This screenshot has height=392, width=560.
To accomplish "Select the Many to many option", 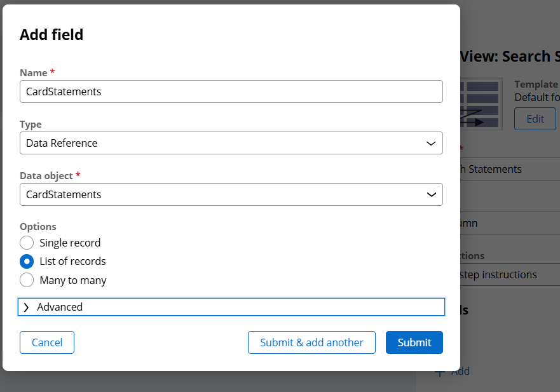I will pyautogui.click(x=27, y=280).
